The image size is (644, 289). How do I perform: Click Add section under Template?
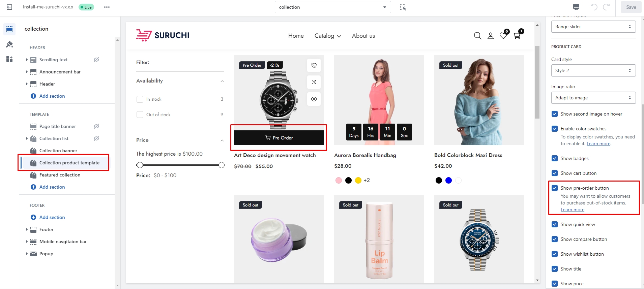point(52,187)
